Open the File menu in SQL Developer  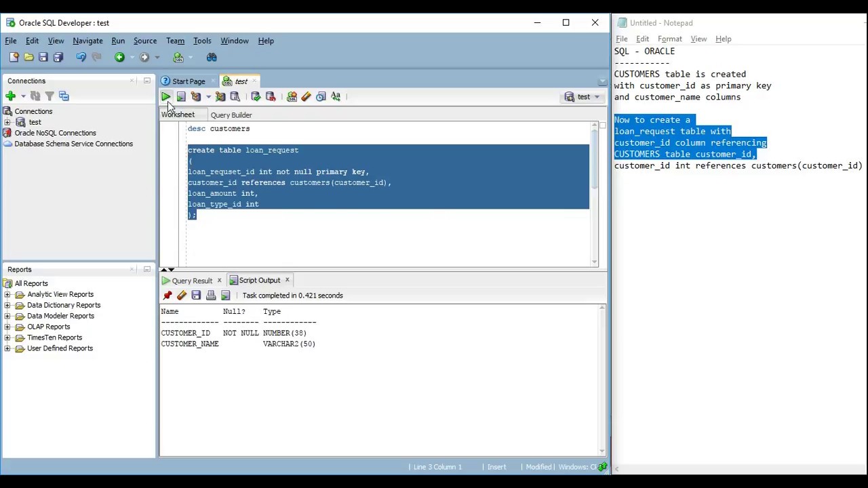click(11, 41)
